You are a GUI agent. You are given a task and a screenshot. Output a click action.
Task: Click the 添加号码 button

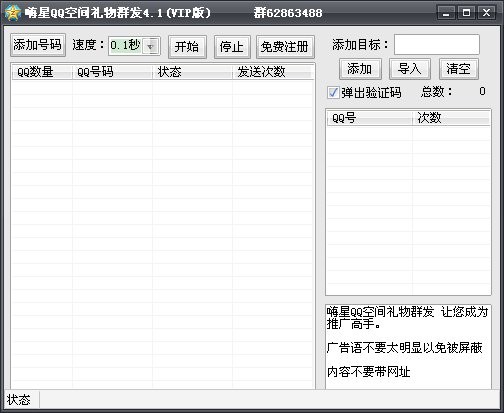tap(38, 45)
